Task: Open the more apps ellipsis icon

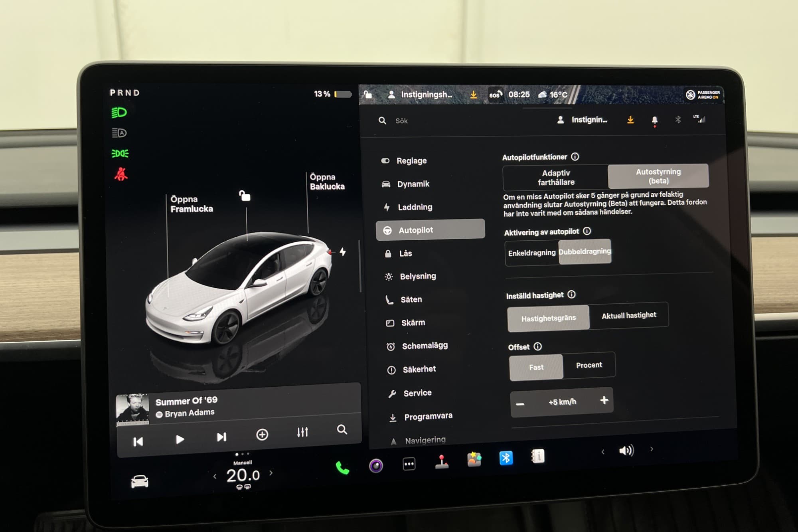Action: 409,464
